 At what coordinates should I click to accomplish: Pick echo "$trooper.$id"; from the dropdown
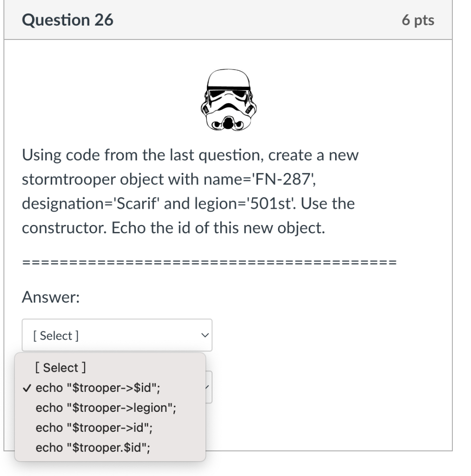93,448
